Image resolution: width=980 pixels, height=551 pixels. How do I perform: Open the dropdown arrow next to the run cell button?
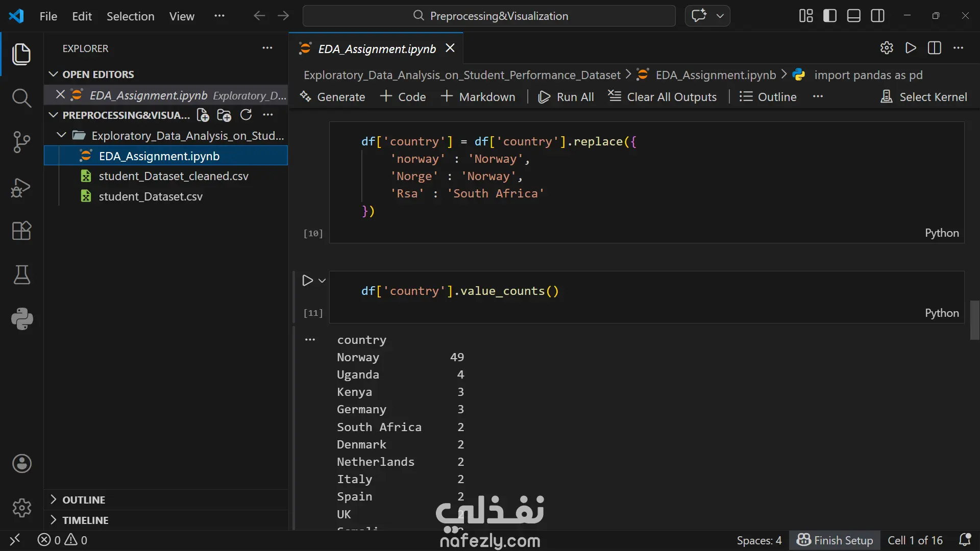(322, 281)
